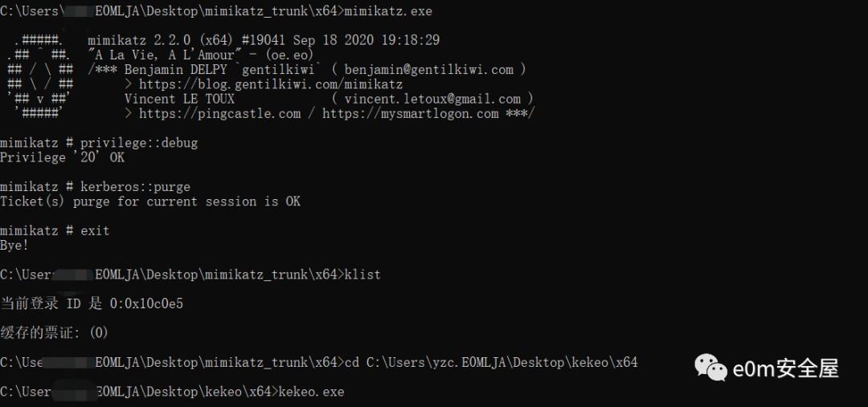Click the kekeo.exe command at the last prompt
This screenshot has height=407, width=868.
click(312, 392)
